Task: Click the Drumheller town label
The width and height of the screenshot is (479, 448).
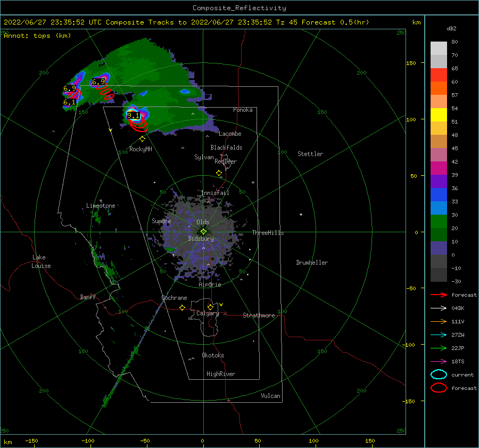Action: click(x=312, y=263)
